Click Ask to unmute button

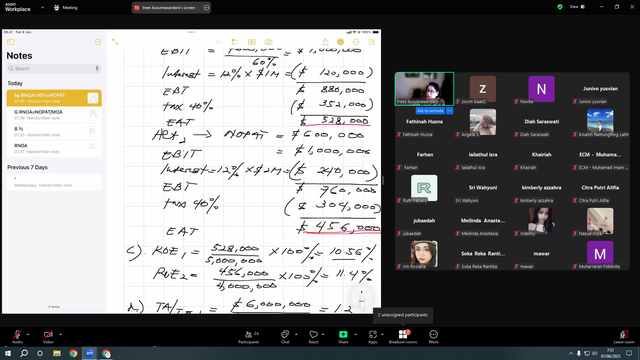pos(430,111)
